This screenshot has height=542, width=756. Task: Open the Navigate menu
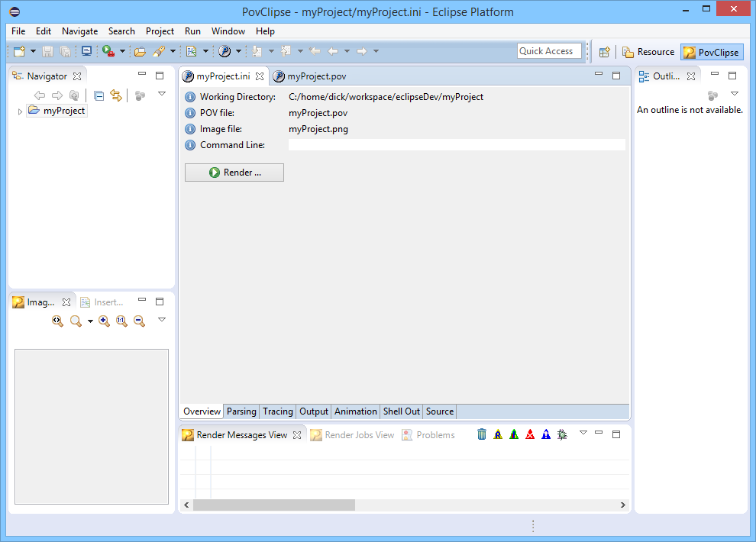click(x=79, y=31)
